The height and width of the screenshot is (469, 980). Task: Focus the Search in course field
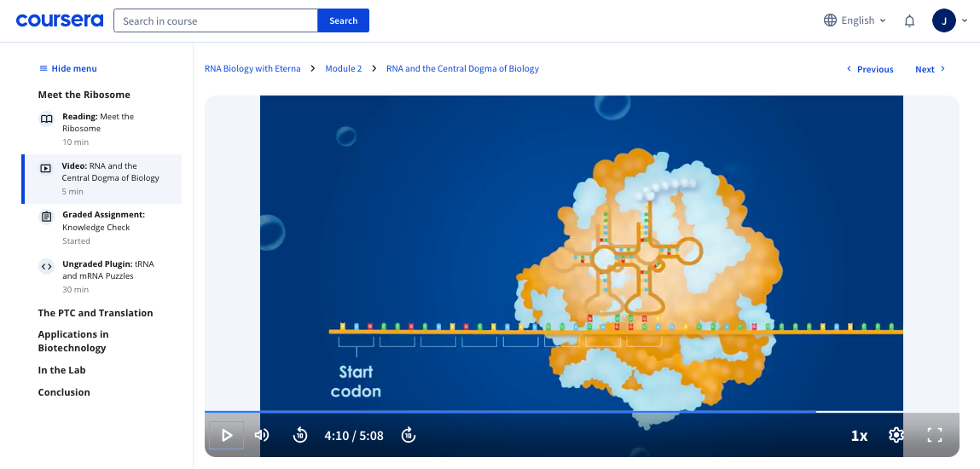click(216, 20)
